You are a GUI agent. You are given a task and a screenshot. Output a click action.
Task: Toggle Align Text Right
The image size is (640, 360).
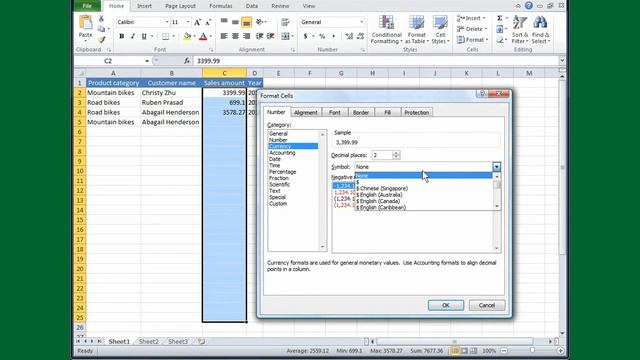click(x=246, y=36)
